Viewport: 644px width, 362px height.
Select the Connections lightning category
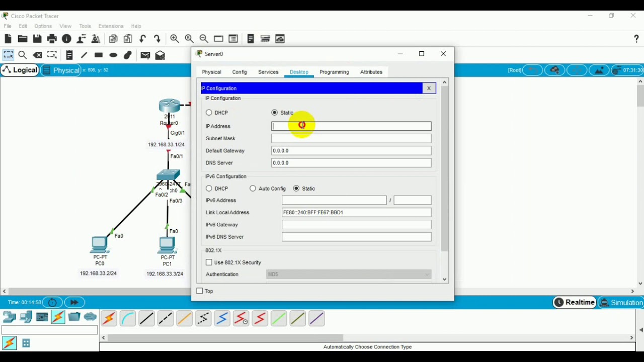tap(58, 317)
